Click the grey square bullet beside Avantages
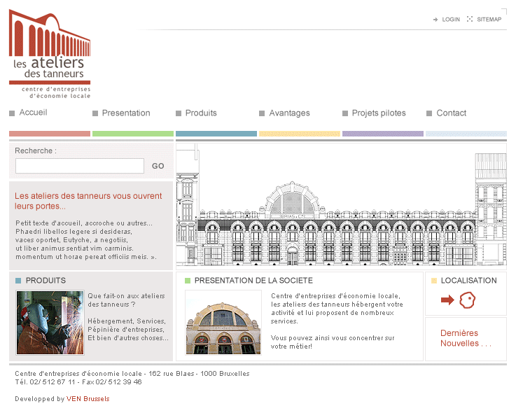 click(262, 113)
